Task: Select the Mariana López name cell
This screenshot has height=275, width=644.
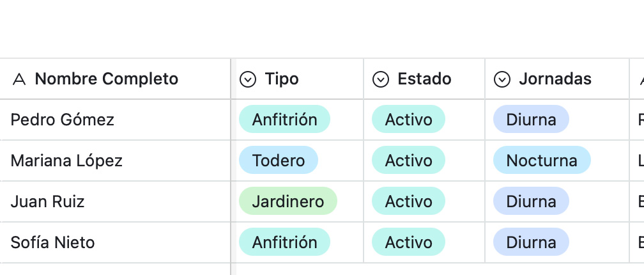Action: [x=115, y=161]
